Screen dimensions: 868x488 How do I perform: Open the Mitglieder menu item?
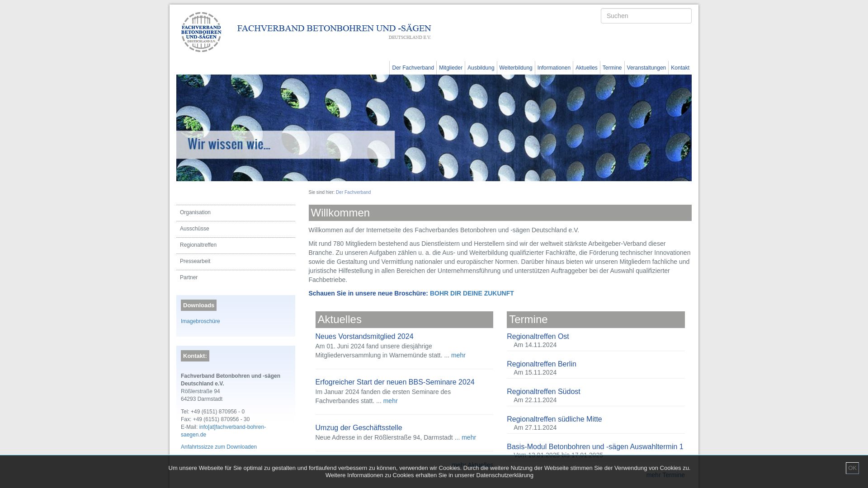tap(450, 68)
